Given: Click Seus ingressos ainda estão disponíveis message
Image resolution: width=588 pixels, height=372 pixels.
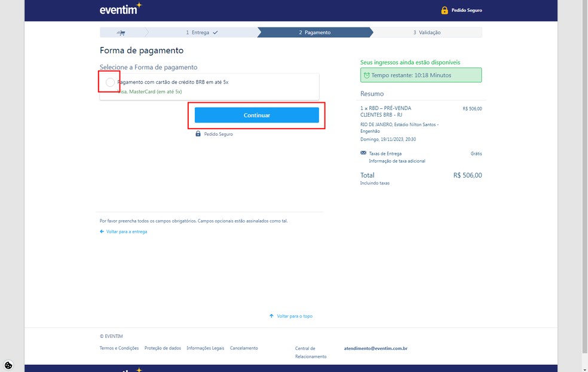Looking at the screenshot, I should click(x=410, y=63).
